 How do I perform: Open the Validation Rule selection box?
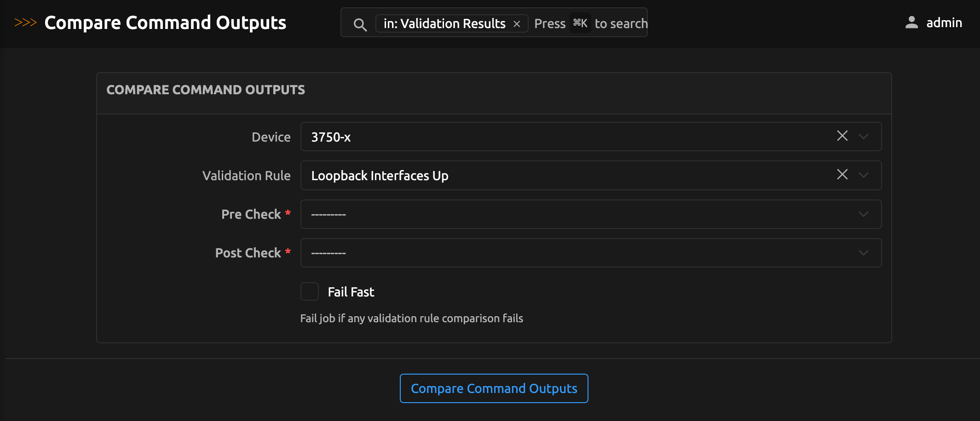click(x=552, y=176)
